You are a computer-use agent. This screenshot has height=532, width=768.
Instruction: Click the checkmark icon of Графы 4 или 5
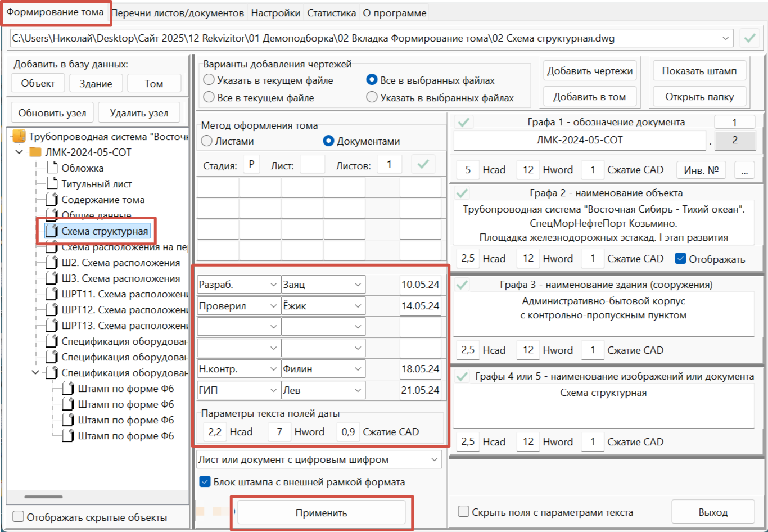click(462, 376)
